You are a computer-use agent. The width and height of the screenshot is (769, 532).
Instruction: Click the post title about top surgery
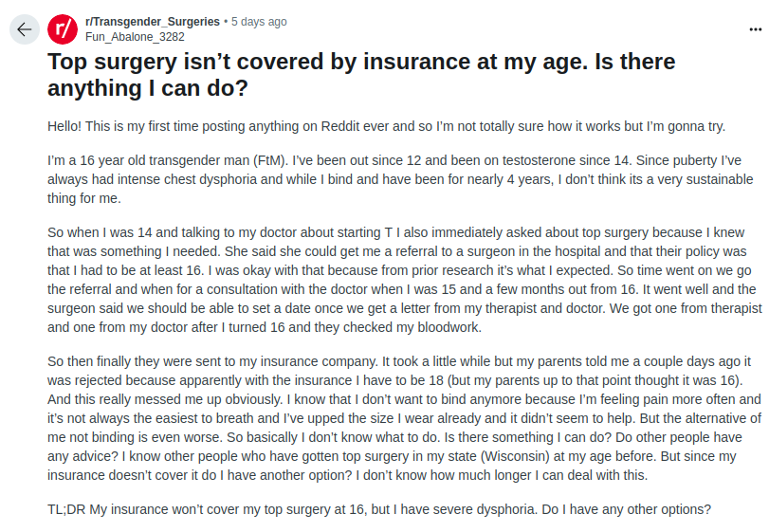tap(361, 75)
